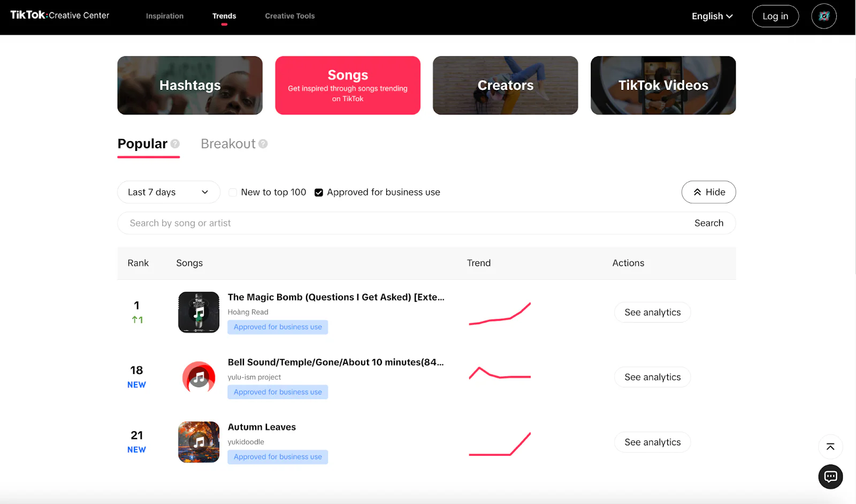Open the Inspiration menu
This screenshot has width=856, height=504.
[x=165, y=16]
